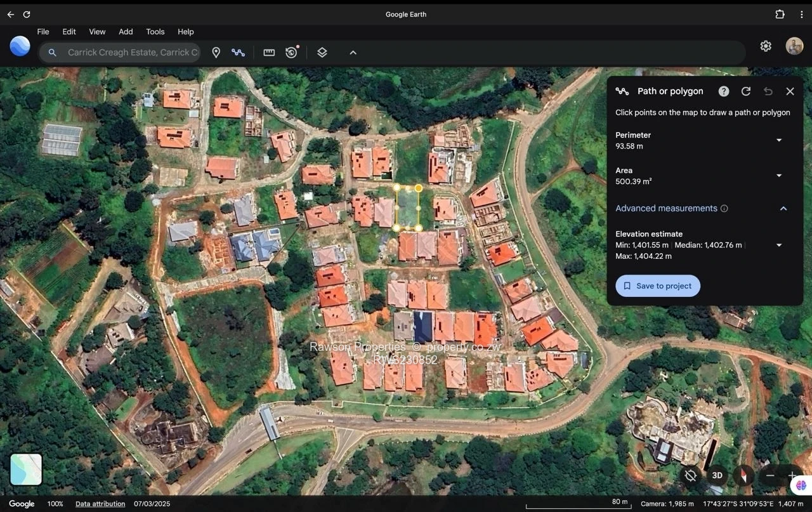
Task: Collapse the Advanced measurements section
Action: pyautogui.click(x=783, y=209)
